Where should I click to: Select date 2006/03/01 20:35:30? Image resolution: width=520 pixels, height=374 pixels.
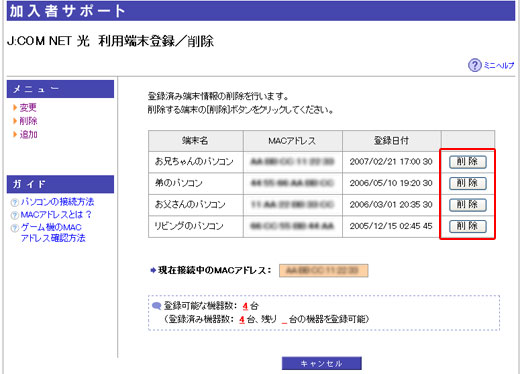click(x=391, y=205)
